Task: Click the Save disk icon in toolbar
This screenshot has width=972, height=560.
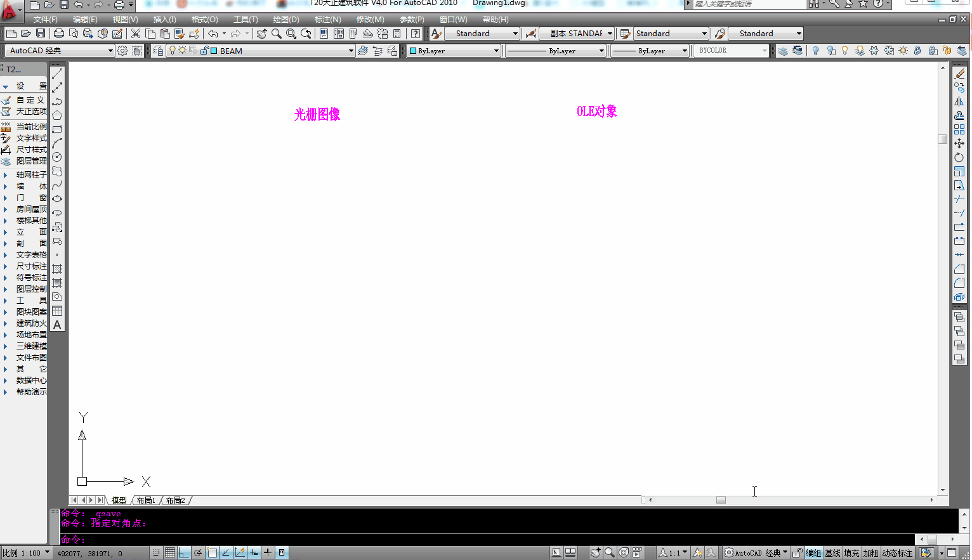Action: (x=41, y=34)
